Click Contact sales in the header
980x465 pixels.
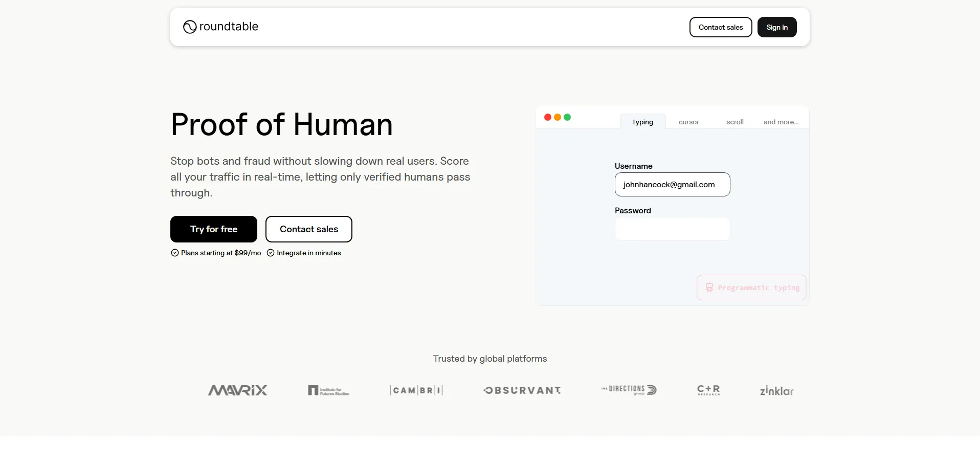click(x=720, y=27)
